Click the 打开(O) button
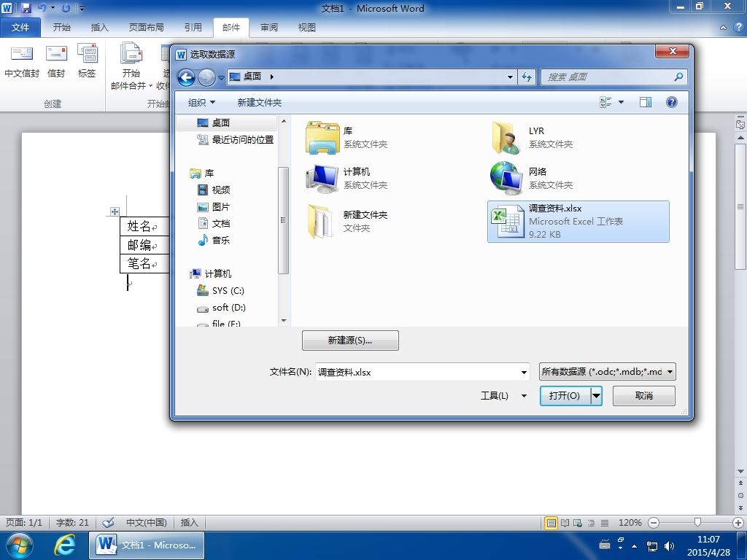747x560 pixels. (x=565, y=396)
